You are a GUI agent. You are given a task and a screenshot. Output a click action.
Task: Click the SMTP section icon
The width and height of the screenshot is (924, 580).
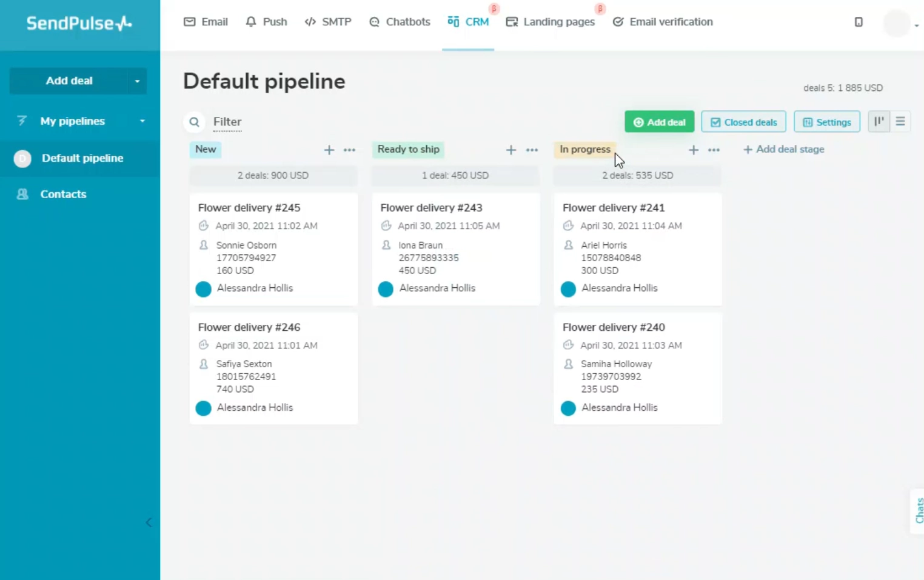(310, 21)
